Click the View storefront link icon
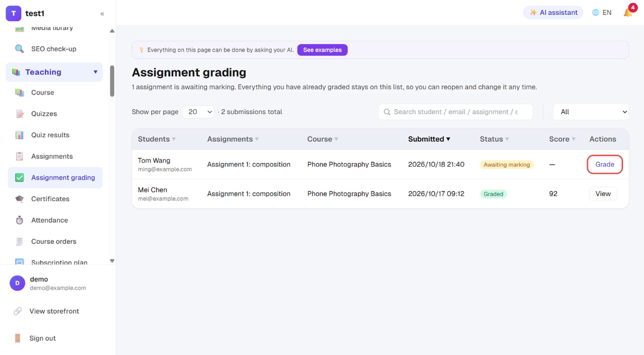 (x=18, y=311)
